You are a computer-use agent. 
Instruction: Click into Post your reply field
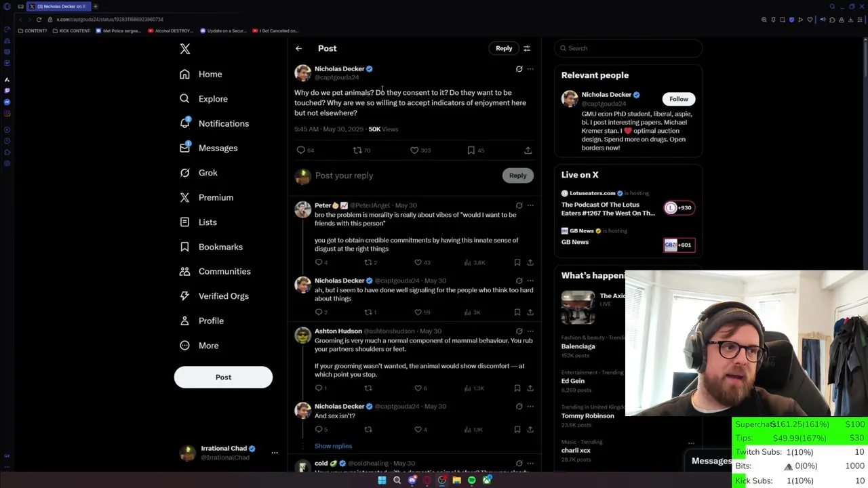[407, 176]
